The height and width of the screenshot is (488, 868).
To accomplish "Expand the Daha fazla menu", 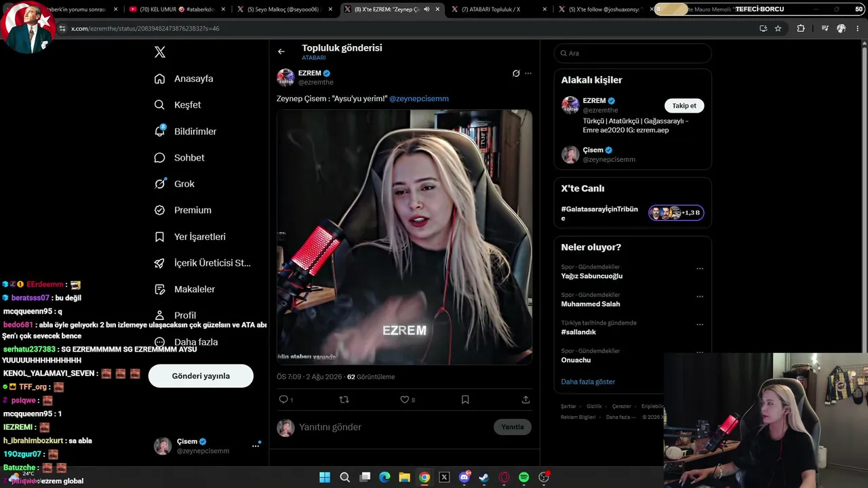I will pyautogui.click(x=186, y=342).
